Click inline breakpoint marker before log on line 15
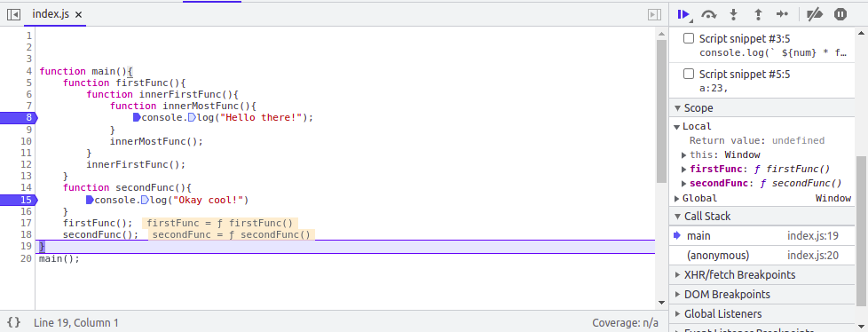 point(145,200)
